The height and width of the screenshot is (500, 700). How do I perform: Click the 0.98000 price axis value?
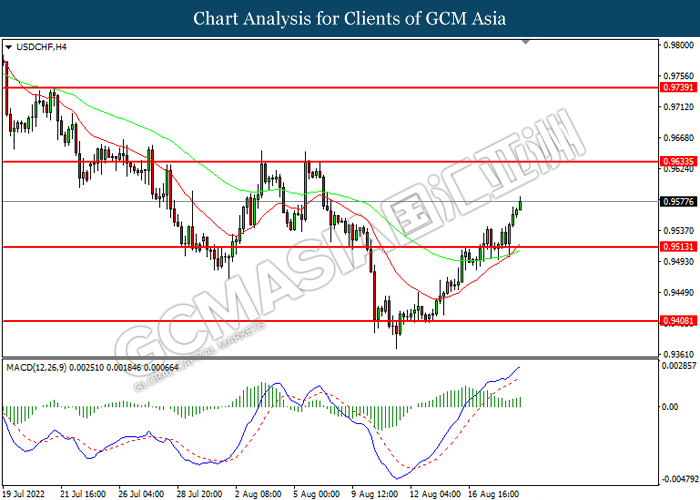679,45
